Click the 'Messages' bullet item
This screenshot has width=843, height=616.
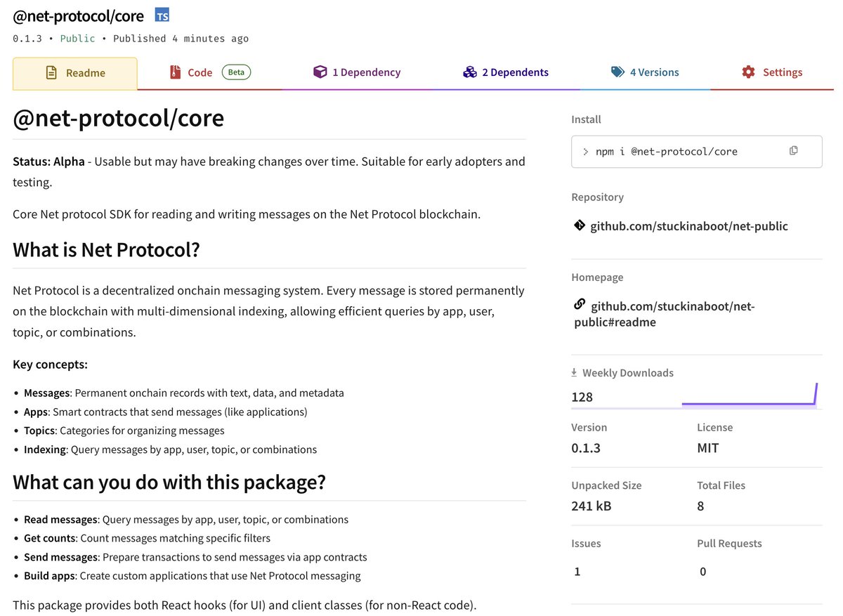pyautogui.click(x=184, y=393)
